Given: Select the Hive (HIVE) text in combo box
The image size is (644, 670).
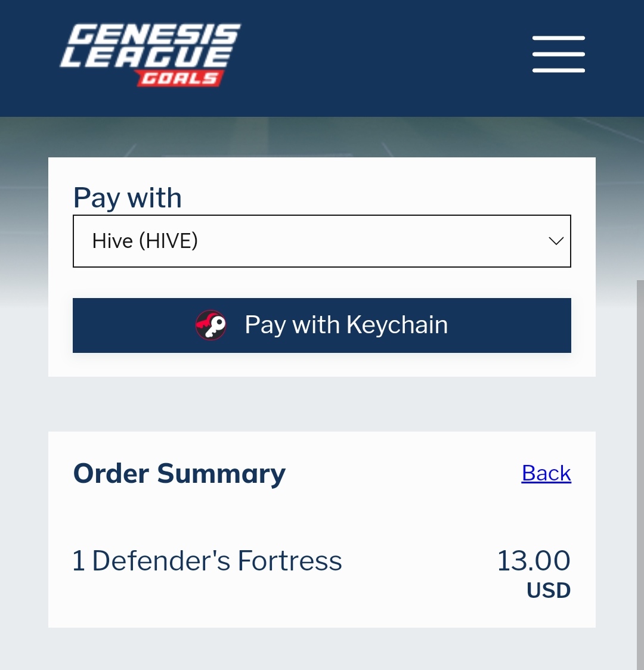Looking at the screenshot, I should pyautogui.click(x=145, y=241).
